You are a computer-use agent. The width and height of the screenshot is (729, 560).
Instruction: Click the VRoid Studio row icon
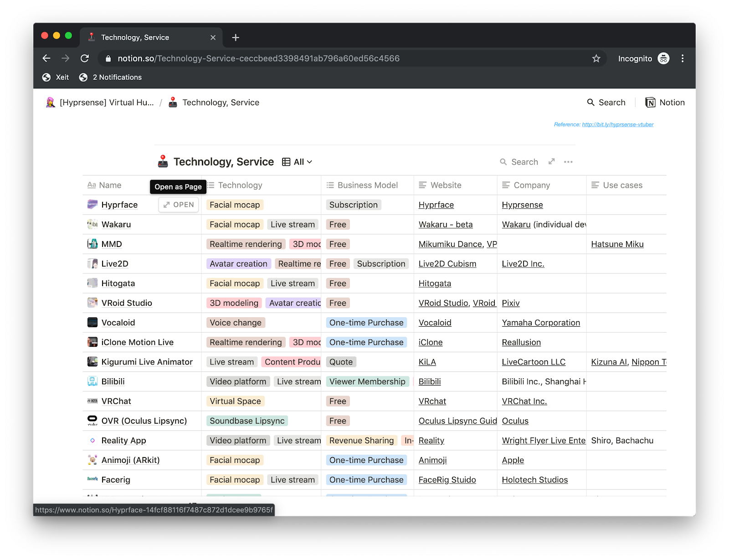tap(92, 303)
